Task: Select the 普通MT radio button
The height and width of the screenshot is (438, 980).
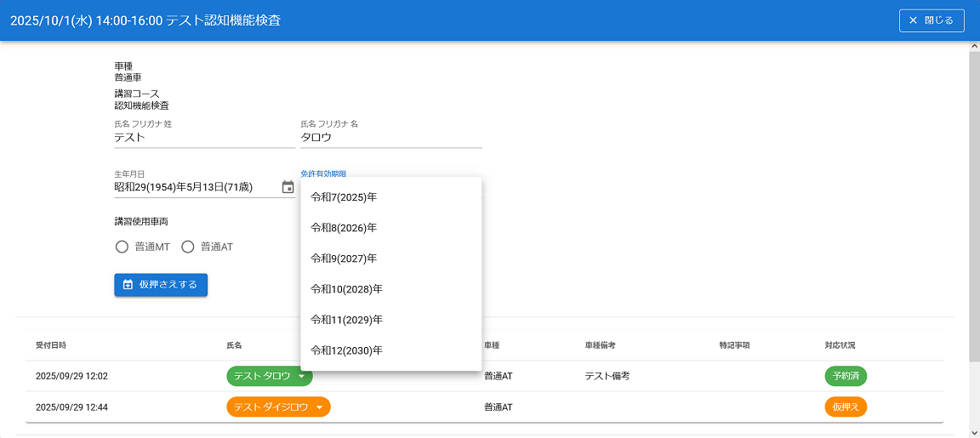Action: tap(122, 247)
